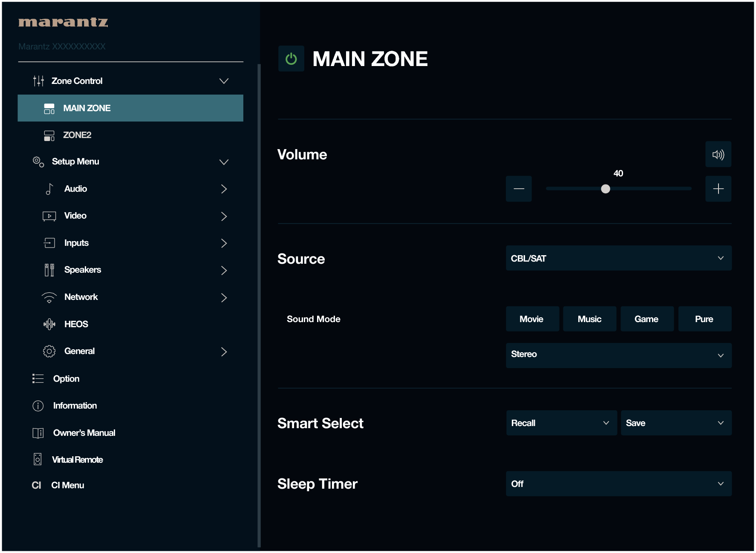Click the Inputs arrow-box icon

pos(49,243)
